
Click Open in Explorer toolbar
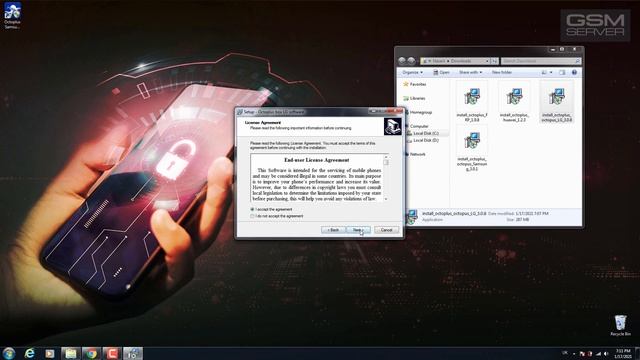coord(441,72)
